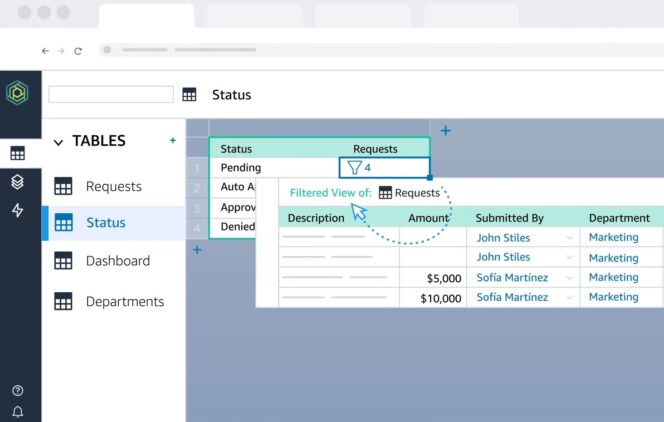Open the dropdown for the first John Stiles row
This screenshot has width=664, height=422.
click(570, 238)
